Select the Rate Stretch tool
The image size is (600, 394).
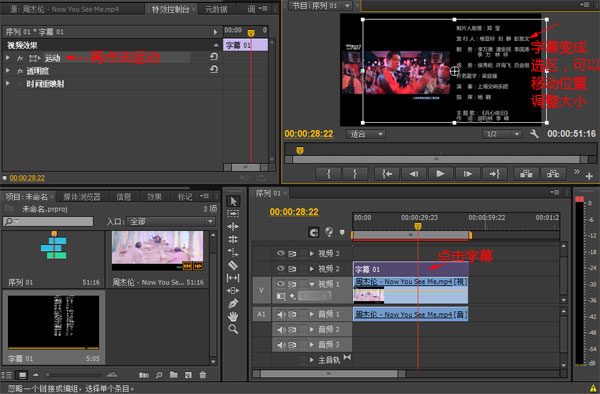click(x=233, y=252)
